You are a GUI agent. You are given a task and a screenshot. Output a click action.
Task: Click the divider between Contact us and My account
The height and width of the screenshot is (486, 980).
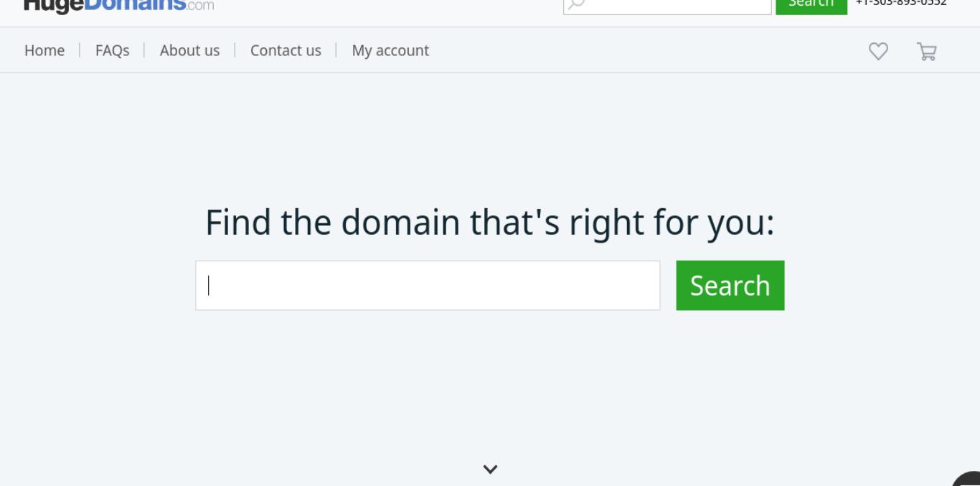click(336, 50)
